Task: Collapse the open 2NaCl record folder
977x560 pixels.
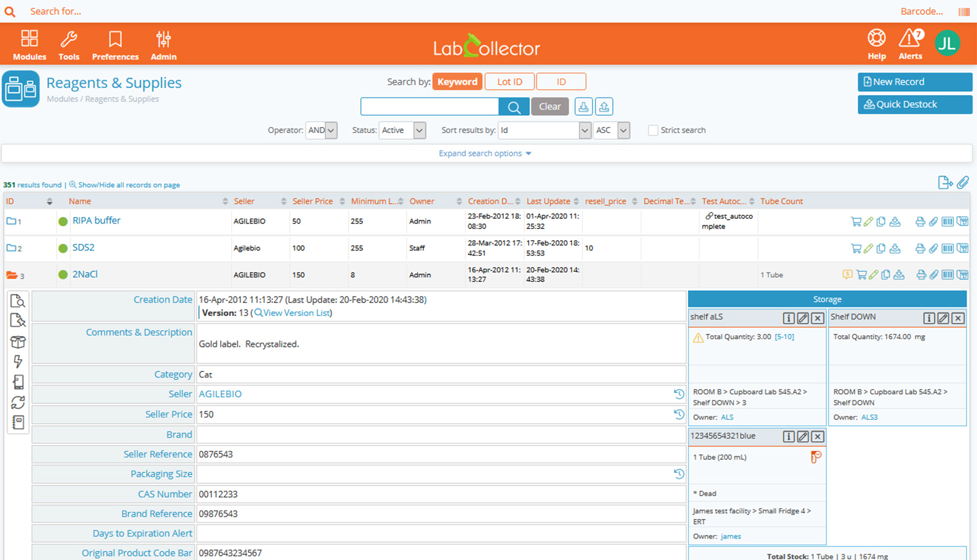Action: click(x=12, y=275)
